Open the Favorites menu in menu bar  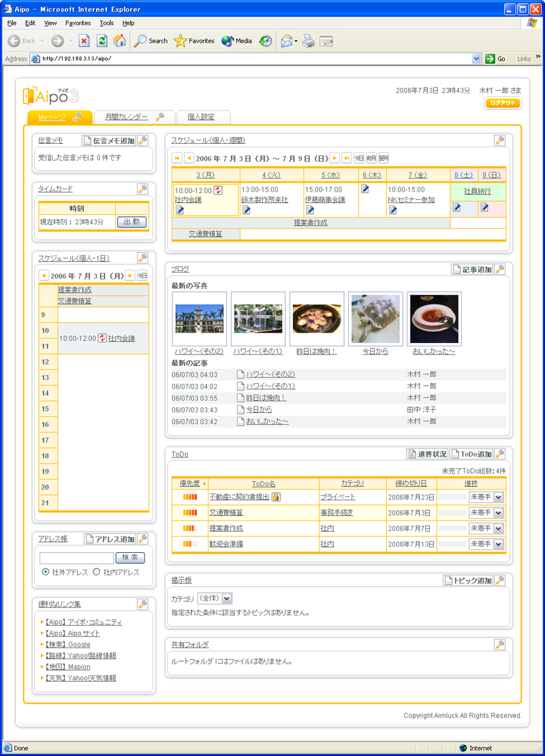tap(78, 23)
